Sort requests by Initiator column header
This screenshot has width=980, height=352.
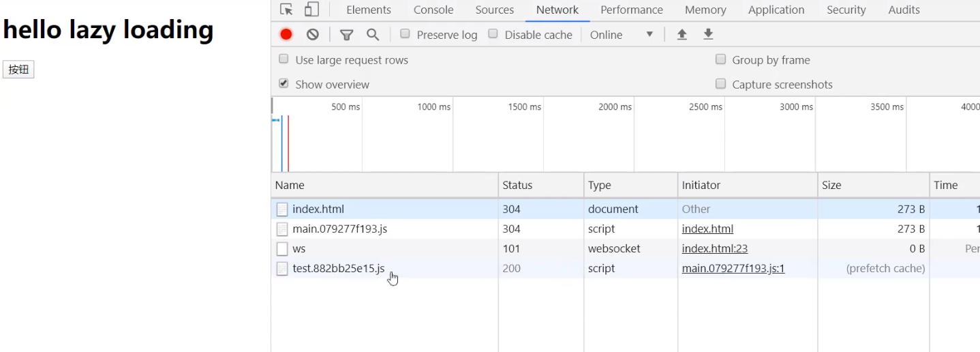pyautogui.click(x=748, y=185)
